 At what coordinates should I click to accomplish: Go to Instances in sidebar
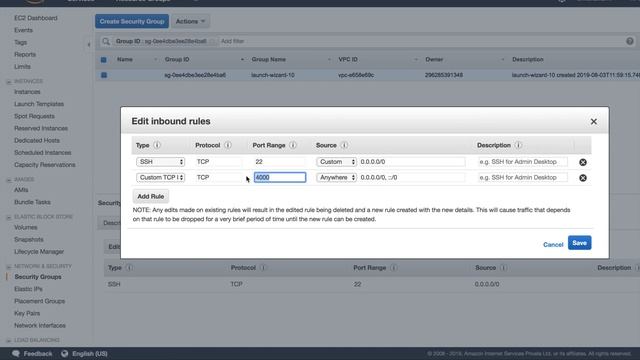[27, 92]
